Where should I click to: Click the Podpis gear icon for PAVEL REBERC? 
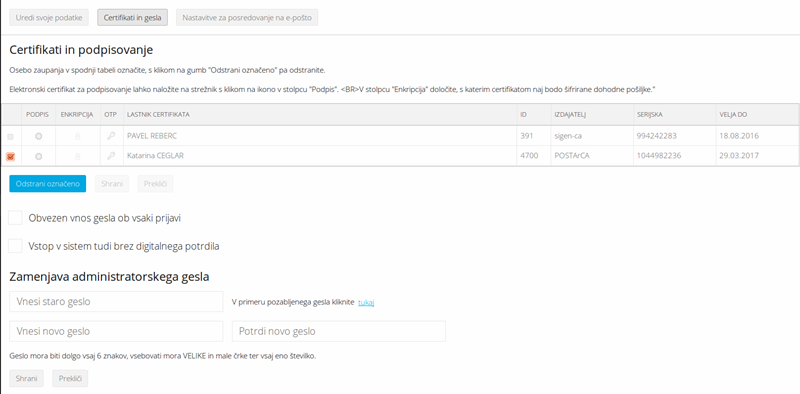pyautogui.click(x=38, y=137)
